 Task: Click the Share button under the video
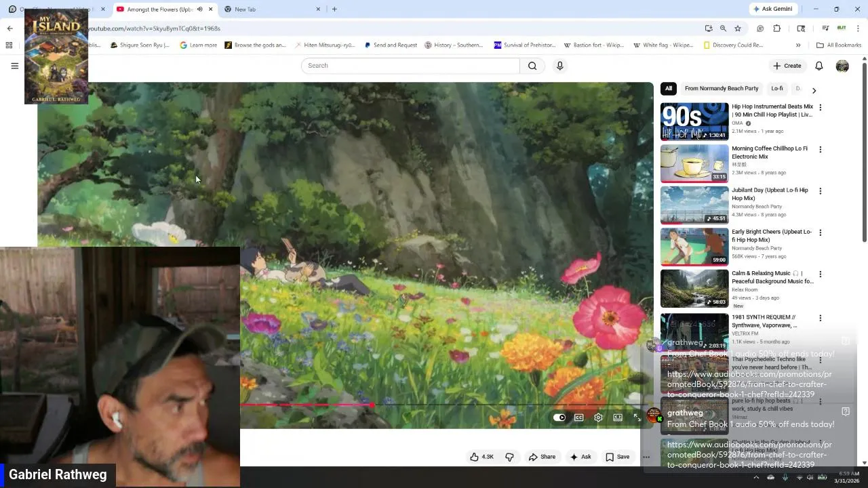click(x=542, y=457)
